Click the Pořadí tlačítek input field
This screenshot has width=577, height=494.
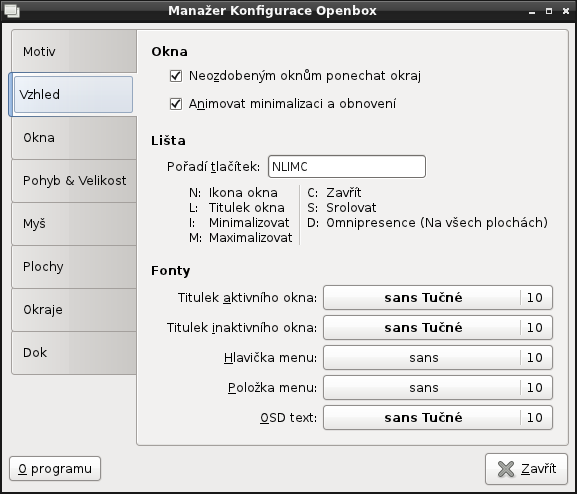347,167
